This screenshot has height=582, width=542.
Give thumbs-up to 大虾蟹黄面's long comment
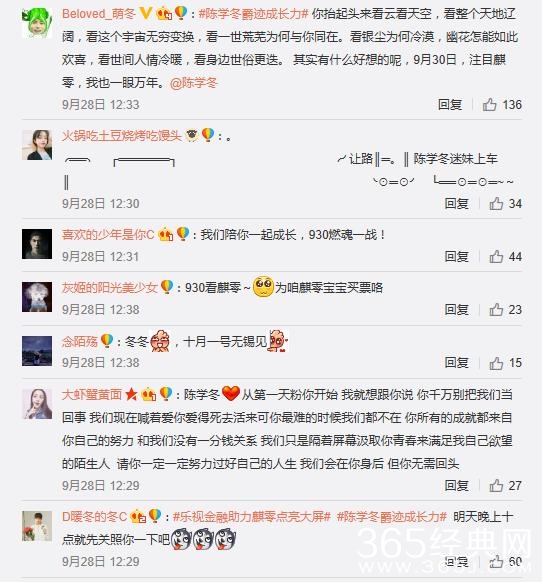coord(496,485)
